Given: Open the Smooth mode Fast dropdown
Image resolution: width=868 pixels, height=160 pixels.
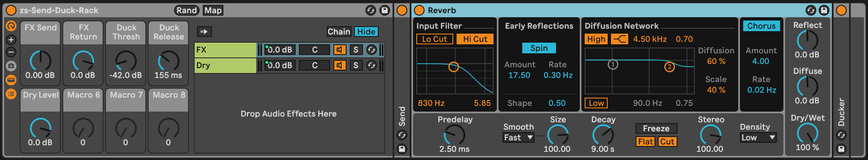Looking at the screenshot, I should coord(519,137).
